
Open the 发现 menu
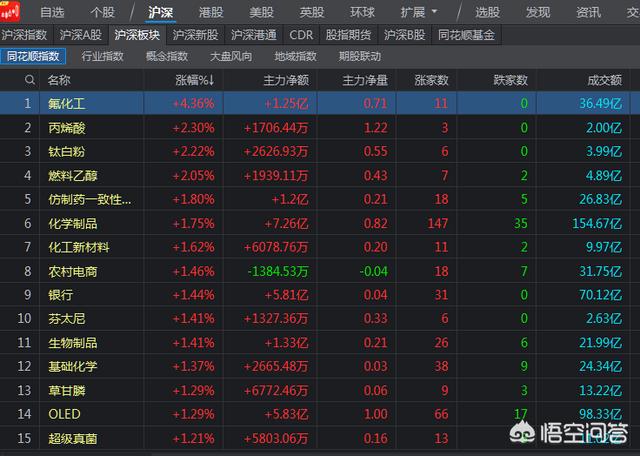pyautogui.click(x=538, y=12)
